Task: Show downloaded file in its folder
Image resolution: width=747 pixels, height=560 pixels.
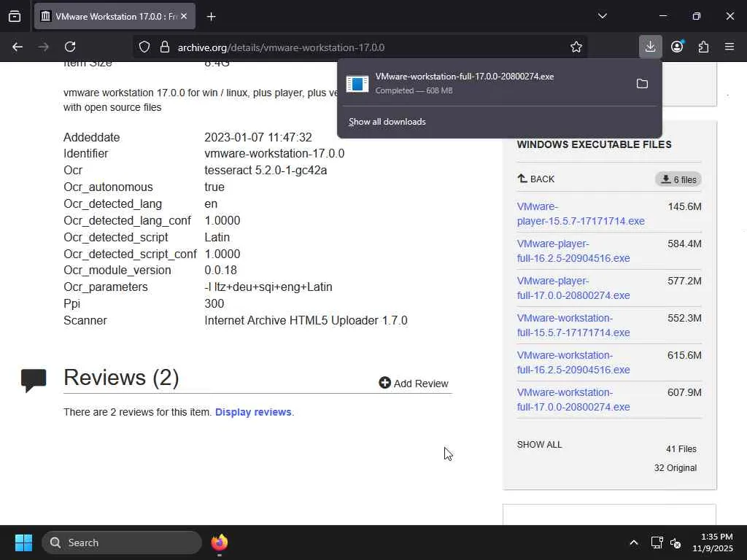Action: click(x=642, y=84)
